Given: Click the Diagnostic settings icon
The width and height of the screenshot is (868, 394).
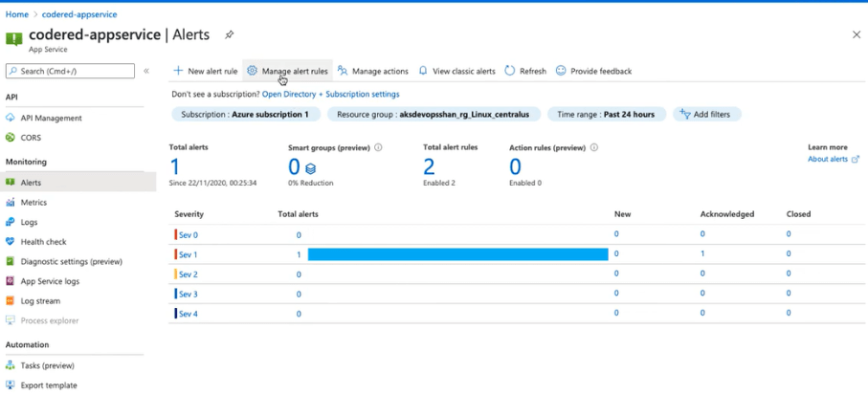Looking at the screenshot, I should pos(10,261).
